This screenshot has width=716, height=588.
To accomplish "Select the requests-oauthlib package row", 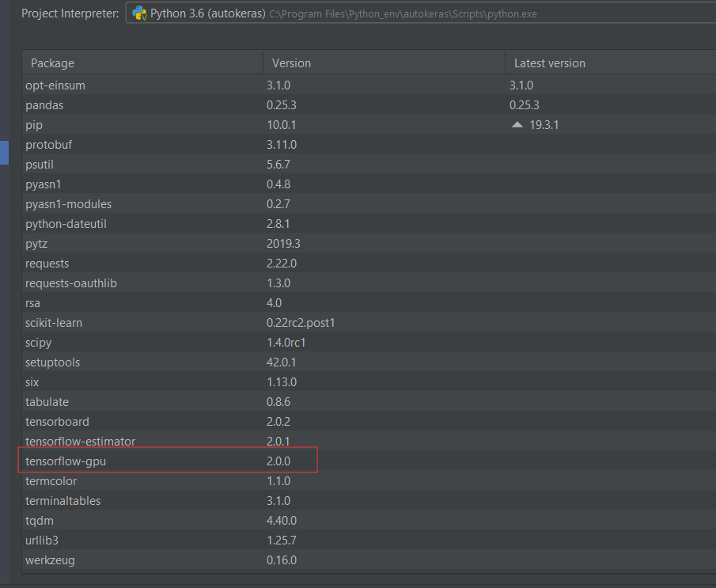I will [x=71, y=283].
